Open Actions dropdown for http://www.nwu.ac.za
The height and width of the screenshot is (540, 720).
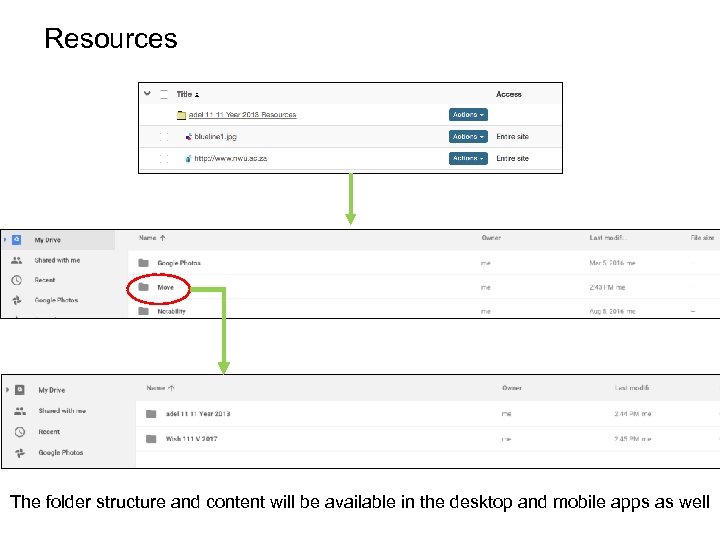[x=468, y=158]
